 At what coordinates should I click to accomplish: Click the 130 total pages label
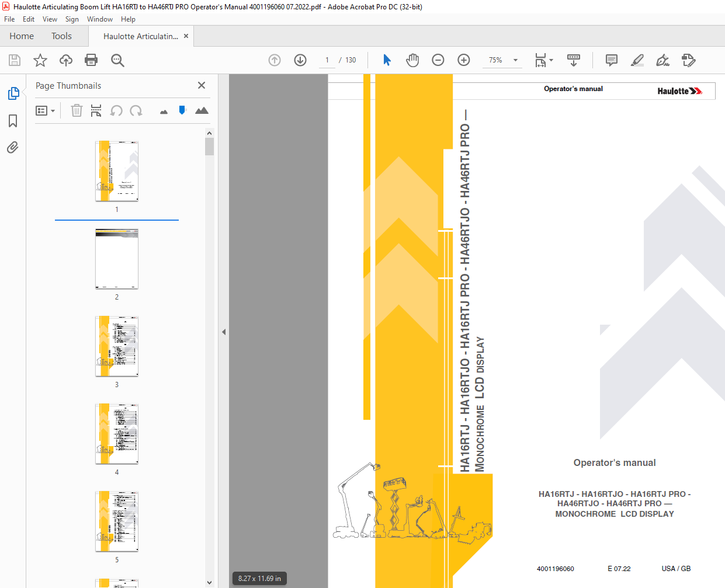click(x=351, y=60)
